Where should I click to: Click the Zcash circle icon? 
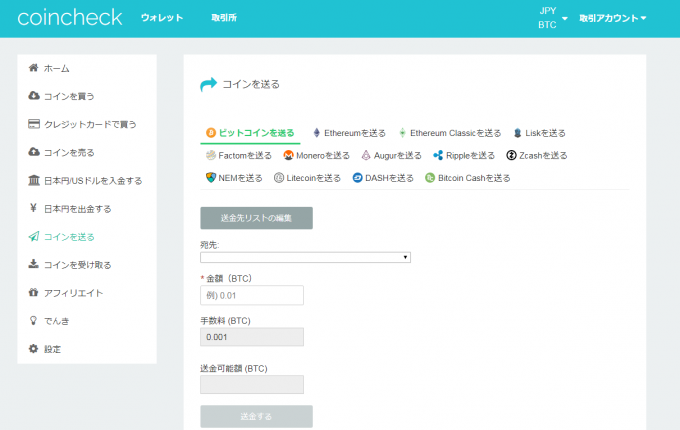[x=511, y=155]
